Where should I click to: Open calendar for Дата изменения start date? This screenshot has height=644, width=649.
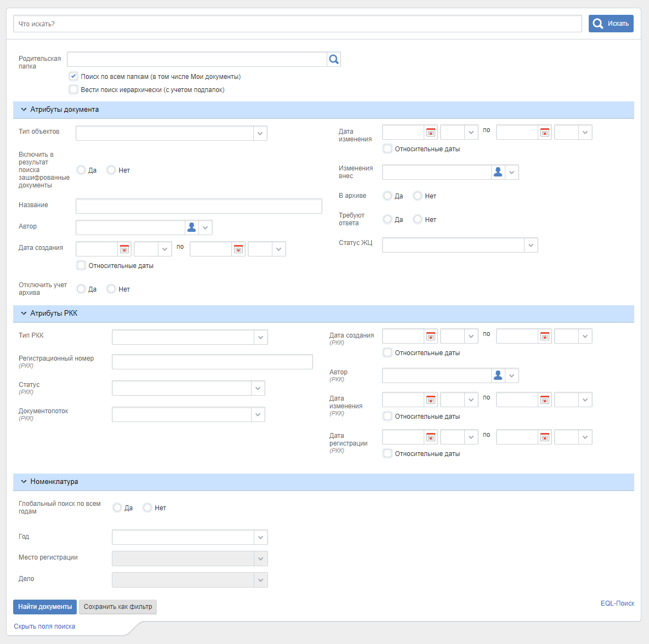[431, 132]
